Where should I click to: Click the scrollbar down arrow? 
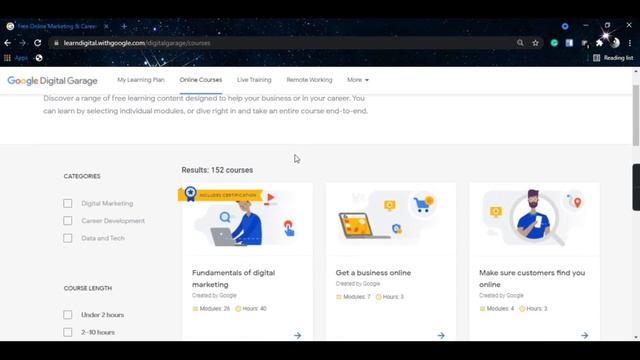pyautogui.click(x=636, y=338)
